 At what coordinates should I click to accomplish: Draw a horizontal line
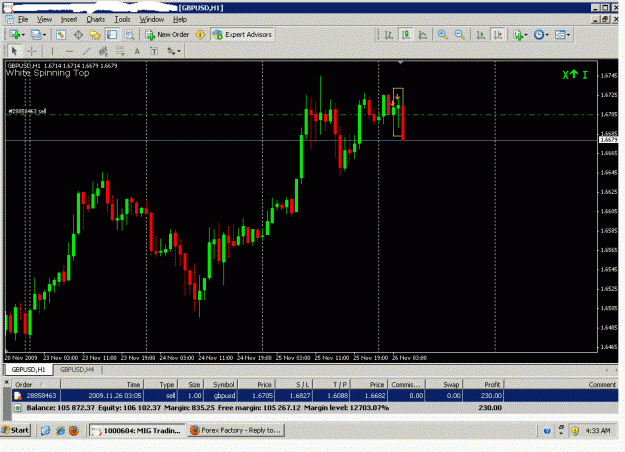pyautogui.click(x=69, y=51)
